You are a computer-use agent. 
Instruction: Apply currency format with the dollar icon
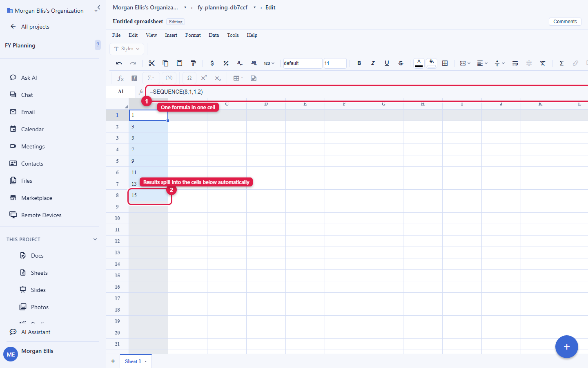pos(212,63)
